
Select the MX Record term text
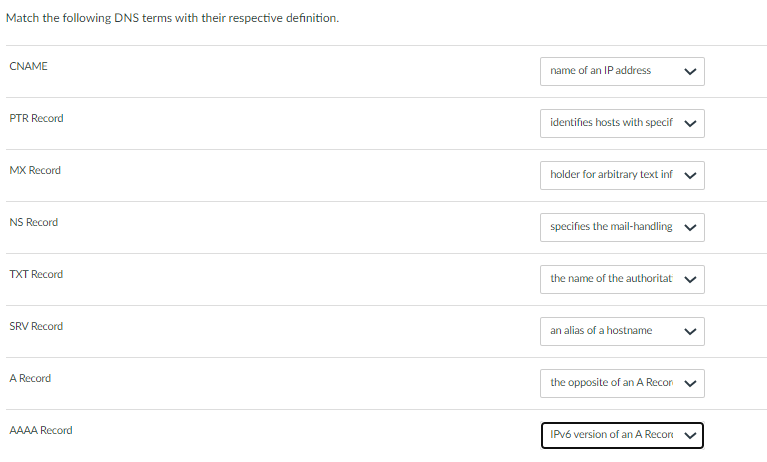(35, 170)
